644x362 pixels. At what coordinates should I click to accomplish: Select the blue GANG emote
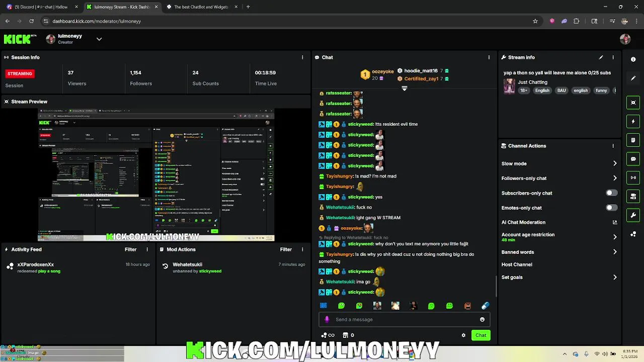pyautogui.click(x=324, y=306)
